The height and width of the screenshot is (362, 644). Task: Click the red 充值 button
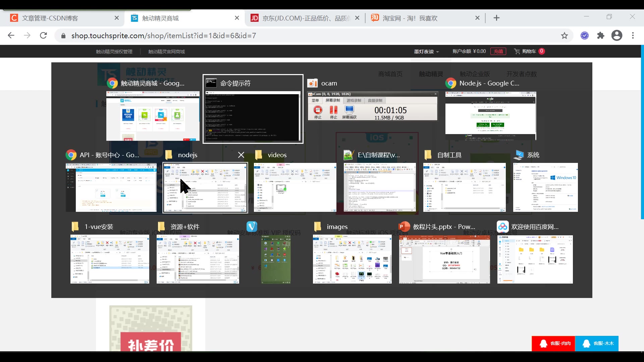pyautogui.click(x=498, y=51)
